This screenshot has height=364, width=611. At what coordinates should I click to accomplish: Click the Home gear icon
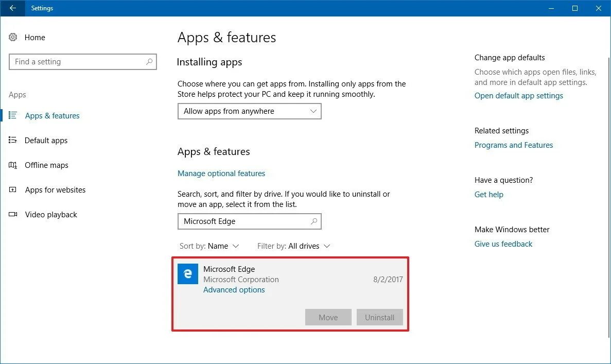point(13,37)
